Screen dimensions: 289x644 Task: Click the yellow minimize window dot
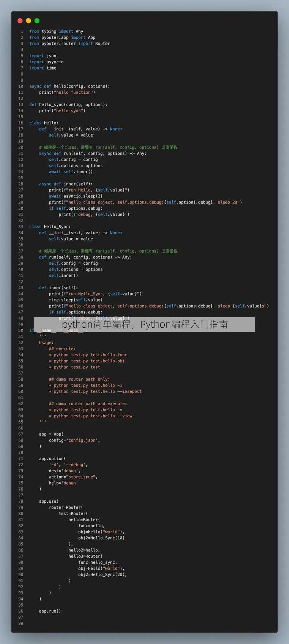pos(29,21)
